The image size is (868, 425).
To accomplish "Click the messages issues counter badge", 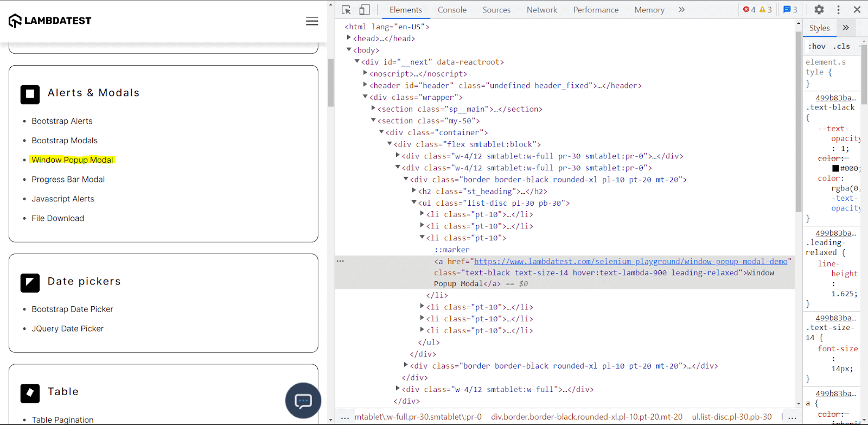I will tap(790, 10).
